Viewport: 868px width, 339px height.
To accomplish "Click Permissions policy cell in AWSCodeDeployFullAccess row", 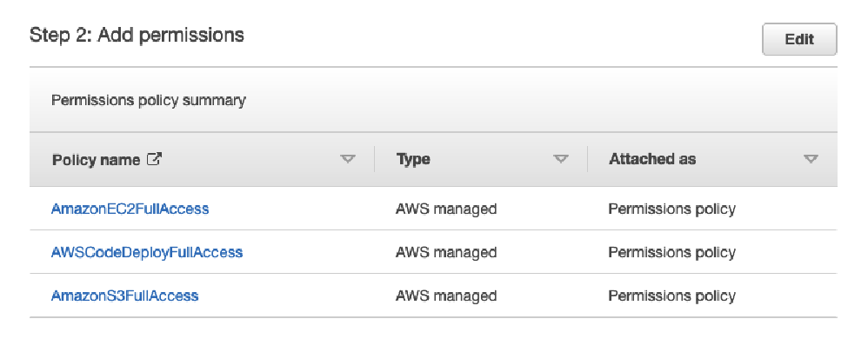I will 672,253.
